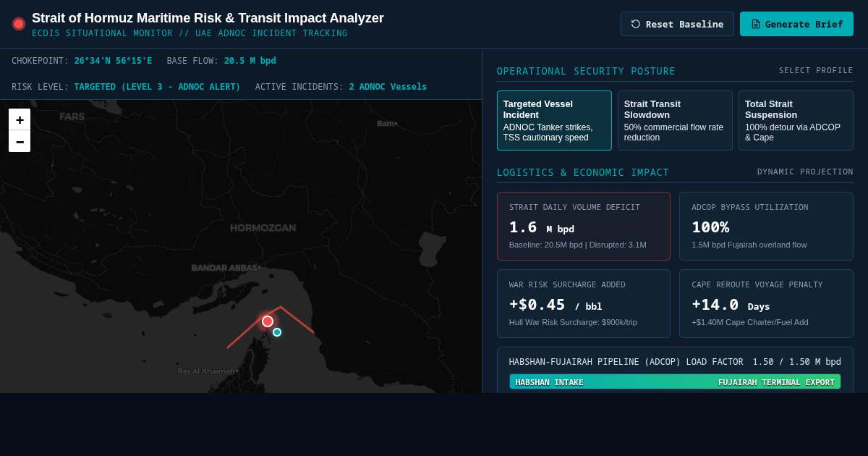This screenshot has height=456, width=868.
Task: Open ADCOP Bypass Utilization card
Action: click(x=766, y=226)
